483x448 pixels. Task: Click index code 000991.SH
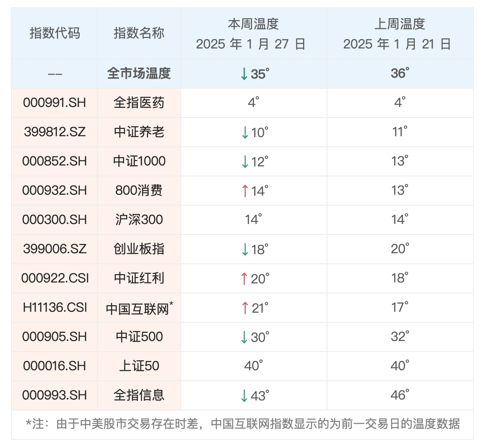click(54, 102)
